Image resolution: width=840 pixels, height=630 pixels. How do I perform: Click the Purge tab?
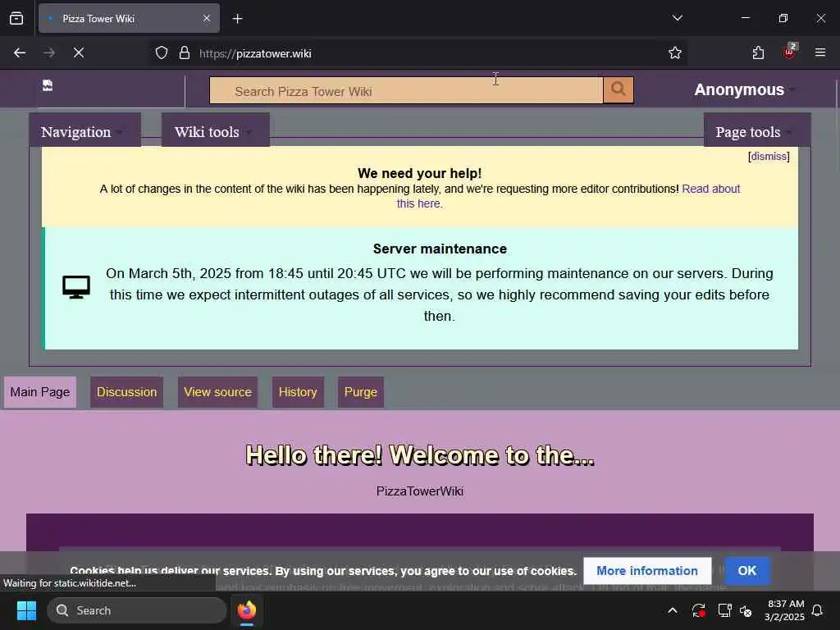click(x=361, y=392)
